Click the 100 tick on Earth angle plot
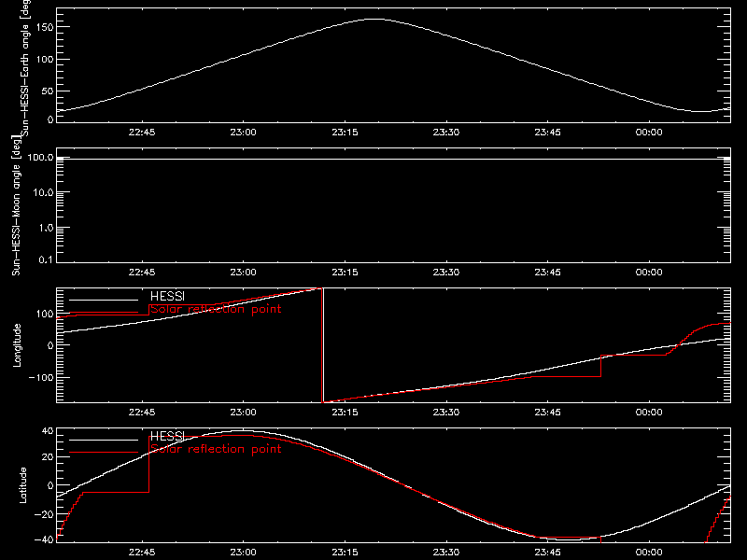The height and width of the screenshot is (560, 747). pos(45,60)
